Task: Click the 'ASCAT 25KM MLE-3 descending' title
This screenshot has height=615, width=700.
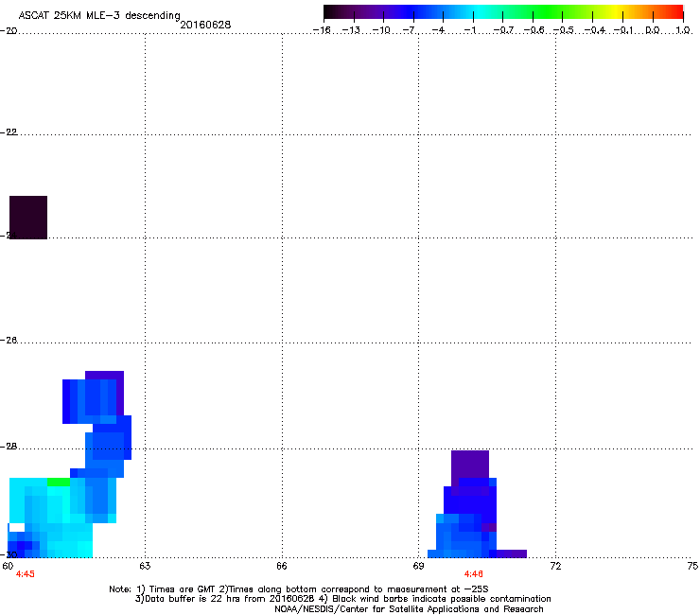Action: 99,16
